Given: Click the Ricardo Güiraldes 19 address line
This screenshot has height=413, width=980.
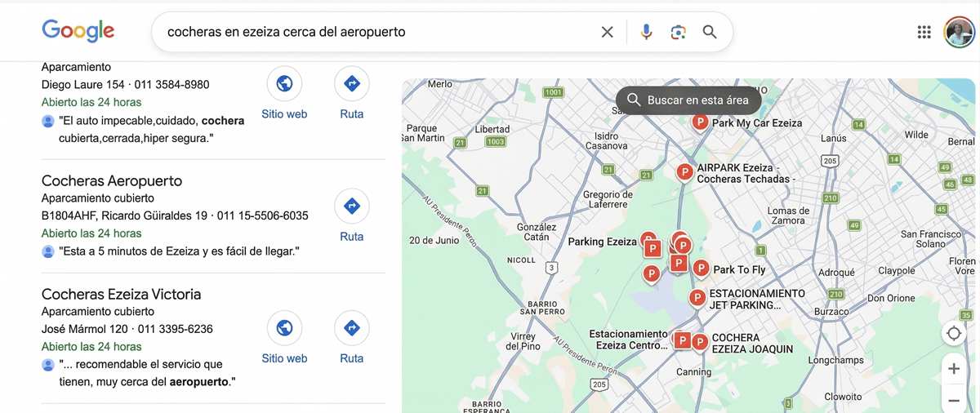Looking at the screenshot, I should [175, 216].
